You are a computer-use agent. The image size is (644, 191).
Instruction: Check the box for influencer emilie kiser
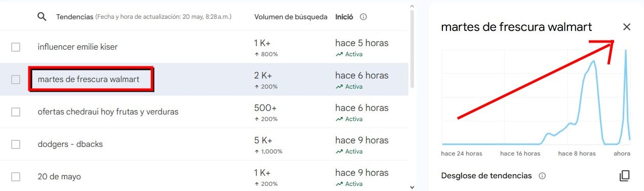(x=16, y=47)
